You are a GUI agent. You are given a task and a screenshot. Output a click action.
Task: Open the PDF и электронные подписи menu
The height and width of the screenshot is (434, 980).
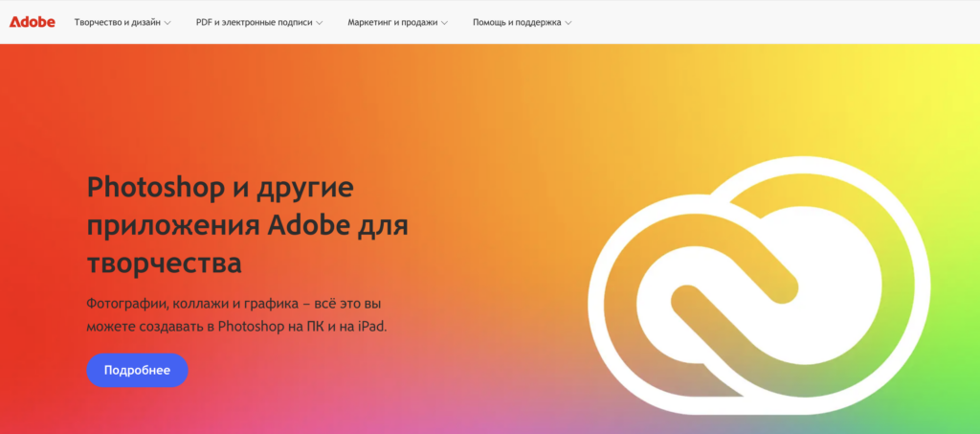258,22
